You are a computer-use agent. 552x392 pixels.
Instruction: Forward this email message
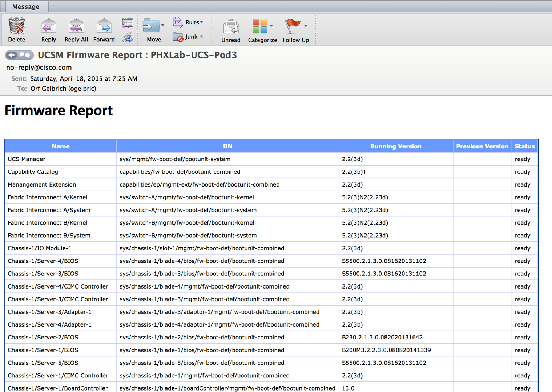tap(104, 30)
